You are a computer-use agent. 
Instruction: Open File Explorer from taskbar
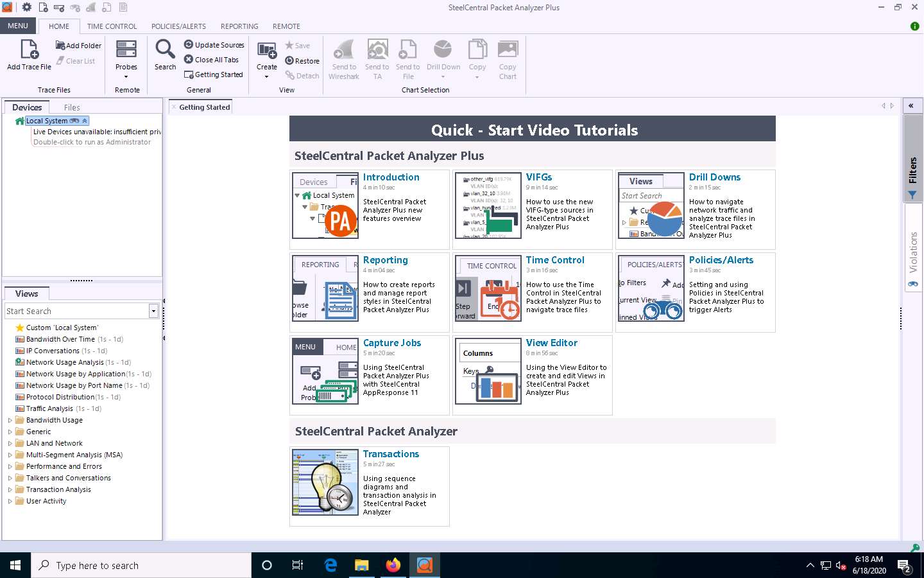(362, 565)
